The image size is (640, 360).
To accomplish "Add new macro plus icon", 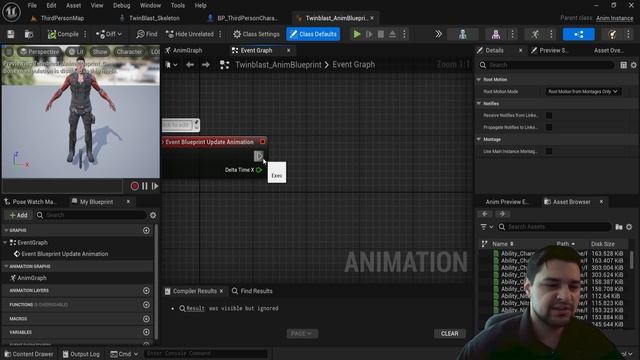I will click(x=146, y=319).
